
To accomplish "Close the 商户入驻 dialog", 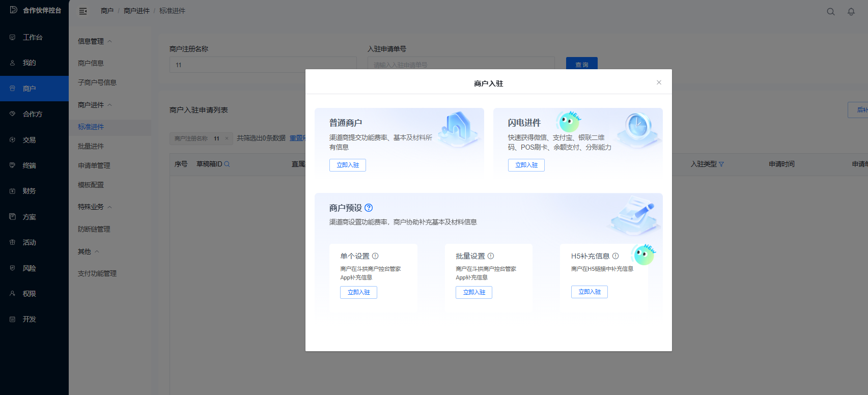I will tap(659, 82).
